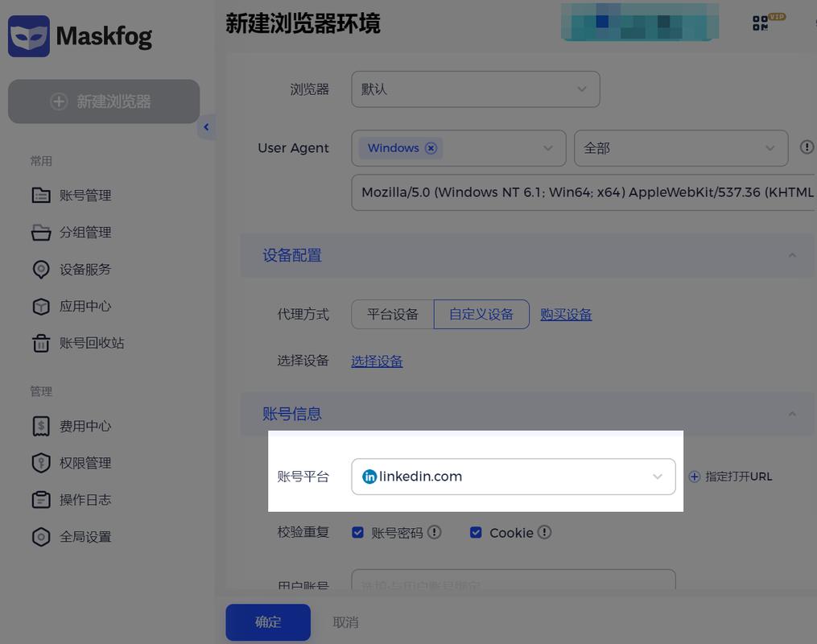Open the linkedin.com platform dropdown
This screenshot has width=817, height=644.
point(513,476)
